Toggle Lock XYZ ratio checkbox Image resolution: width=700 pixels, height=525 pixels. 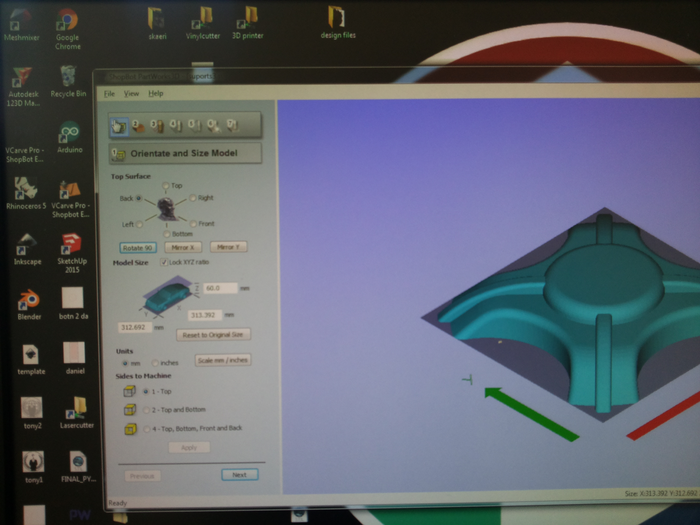(164, 262)
